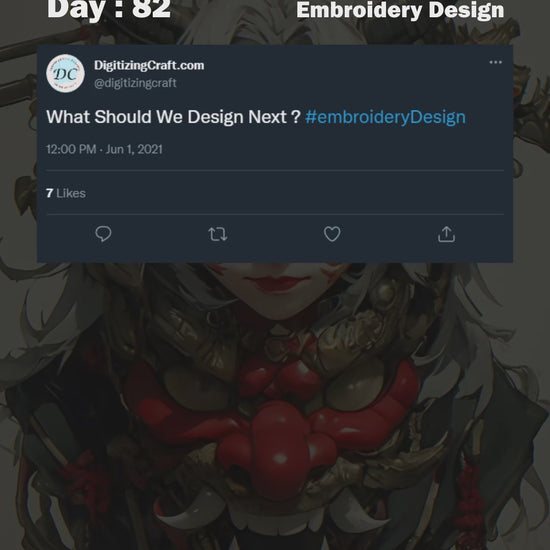The image size is (550, 550).
Task: Click the red oni mask in the artwork
Action: pyautogui.click(x=274, y=426)
